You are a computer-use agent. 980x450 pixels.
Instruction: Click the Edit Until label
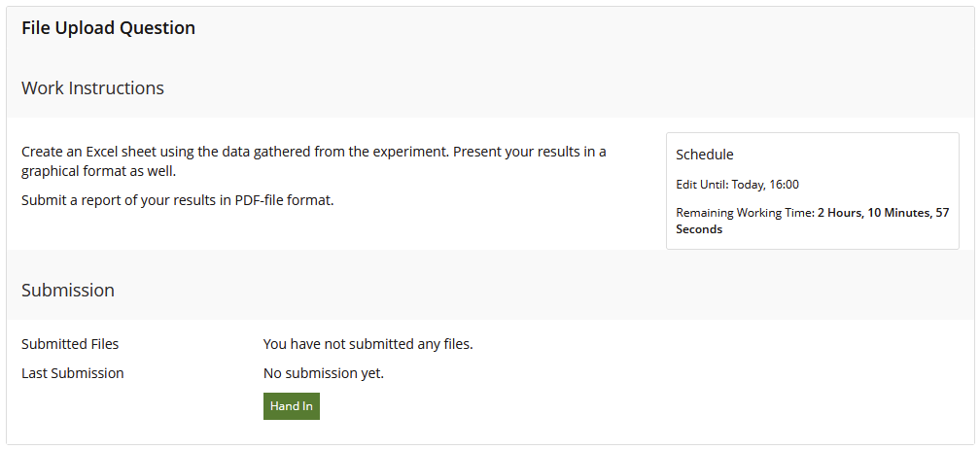point(702,185)
